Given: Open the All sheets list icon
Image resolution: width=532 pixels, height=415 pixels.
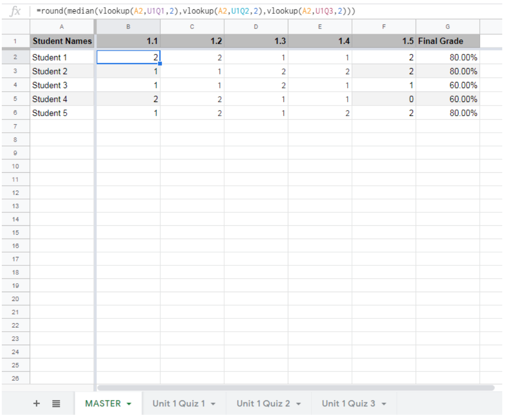Looking at the screenshot, I should click(x=55, y=403).
